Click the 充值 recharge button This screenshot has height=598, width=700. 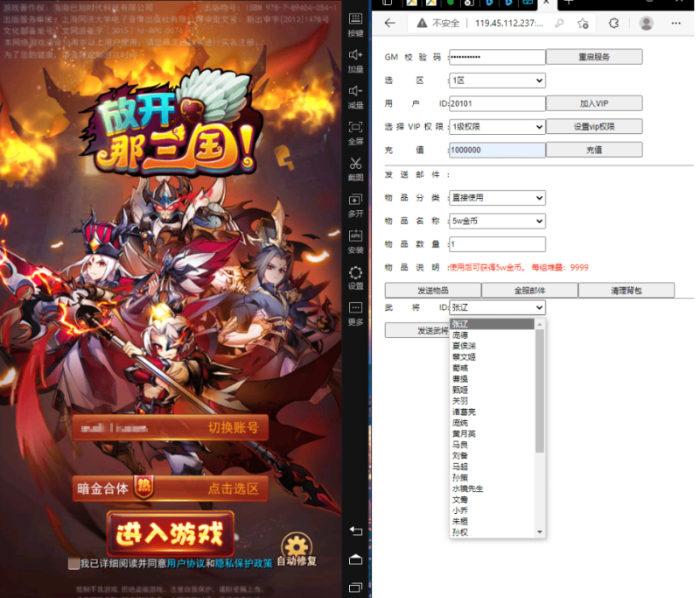click(x=594, y=150)
